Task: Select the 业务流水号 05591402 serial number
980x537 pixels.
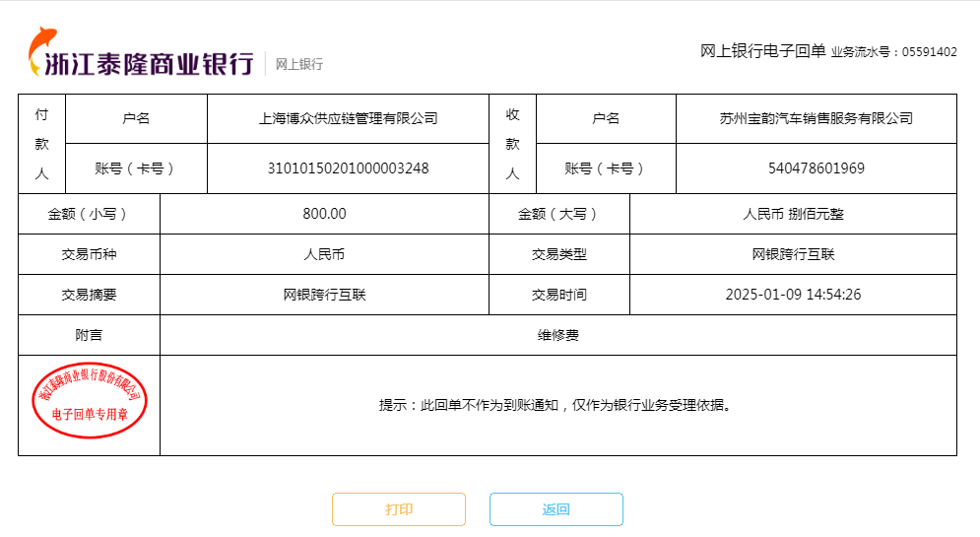Action: coord(893,52)
